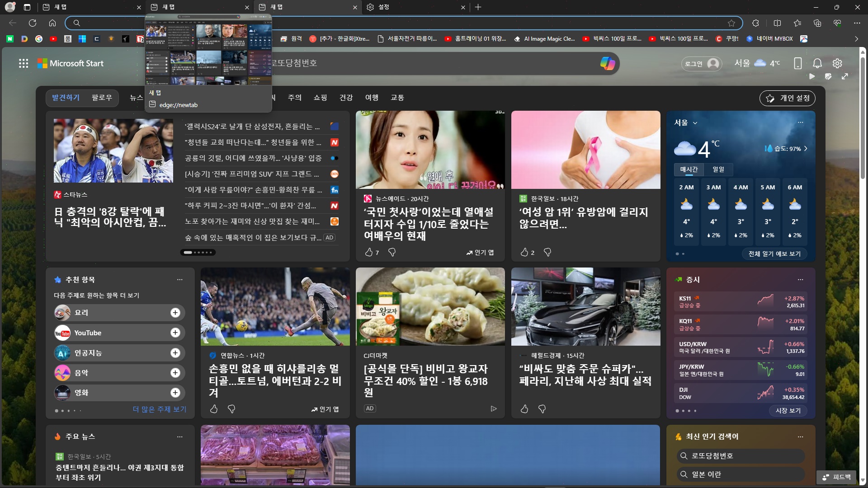The width and height of the screenshot is (868, 488).
Task: Click the AD choices play icon on CJ더마켓 card
Action: (x=494, y=408)
